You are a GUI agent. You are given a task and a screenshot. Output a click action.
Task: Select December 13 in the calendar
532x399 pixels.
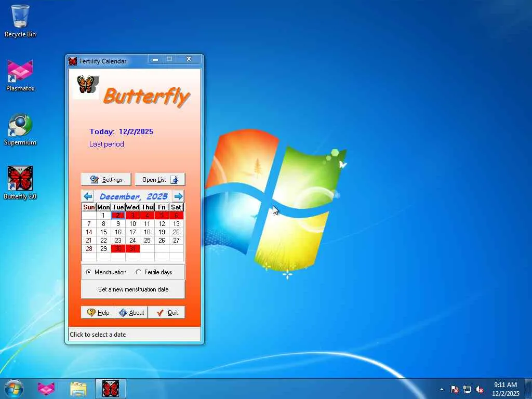[177, 223]
